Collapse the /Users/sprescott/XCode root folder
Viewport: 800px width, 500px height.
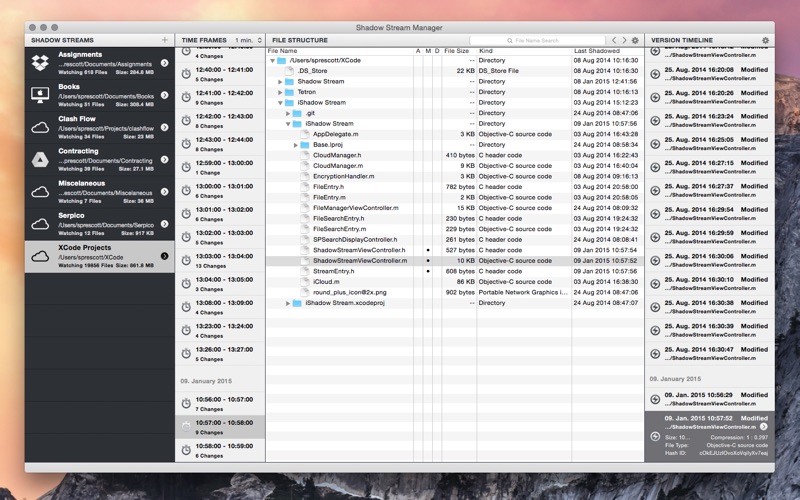click(272, 60)
